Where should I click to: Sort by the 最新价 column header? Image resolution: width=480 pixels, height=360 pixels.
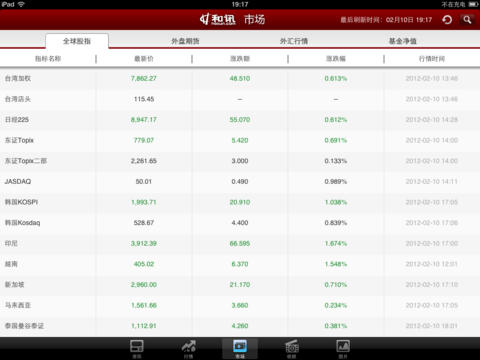pos(144,59)
